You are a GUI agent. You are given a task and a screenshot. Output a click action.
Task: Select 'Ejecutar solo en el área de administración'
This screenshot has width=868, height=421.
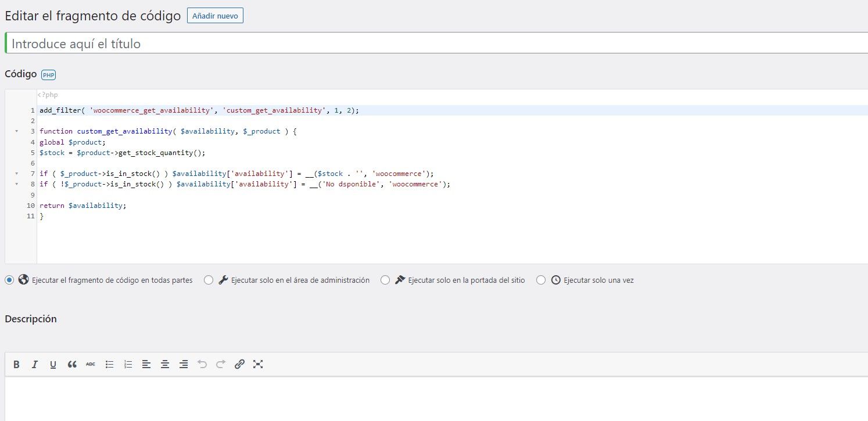coord(209,280)
